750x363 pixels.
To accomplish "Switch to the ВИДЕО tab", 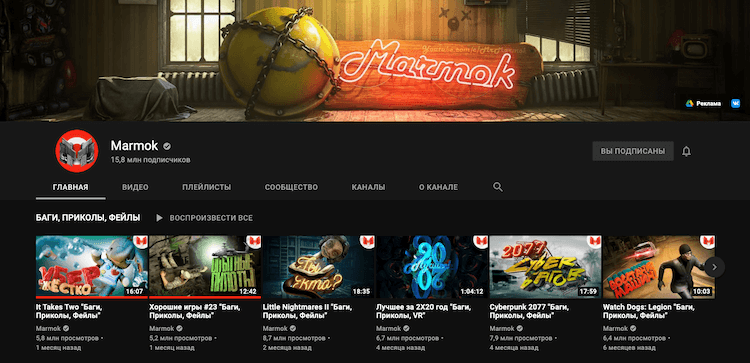I will (x=135, y=187).
